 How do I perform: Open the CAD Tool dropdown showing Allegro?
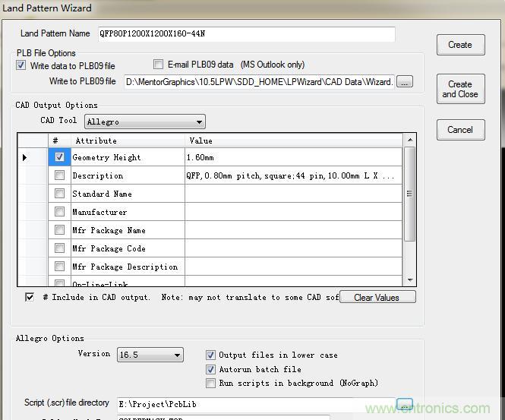144,122
